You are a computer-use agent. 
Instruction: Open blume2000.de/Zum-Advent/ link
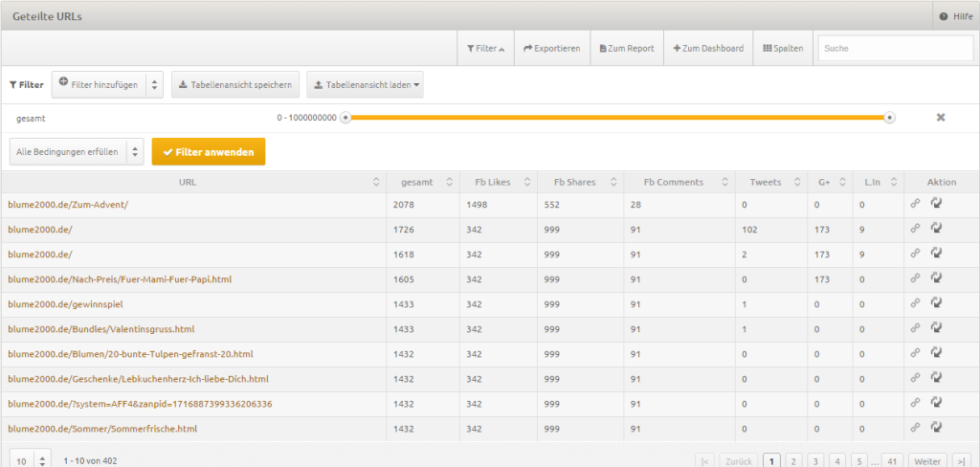click(68, 205)
